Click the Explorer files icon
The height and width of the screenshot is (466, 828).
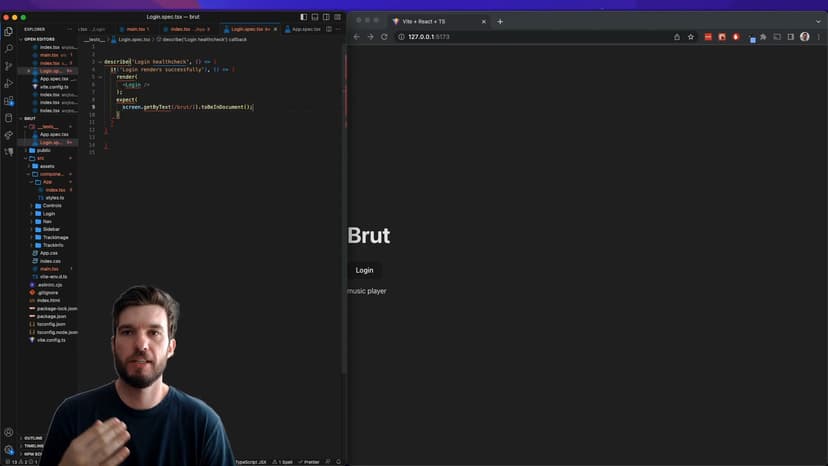tap(9, 31)
